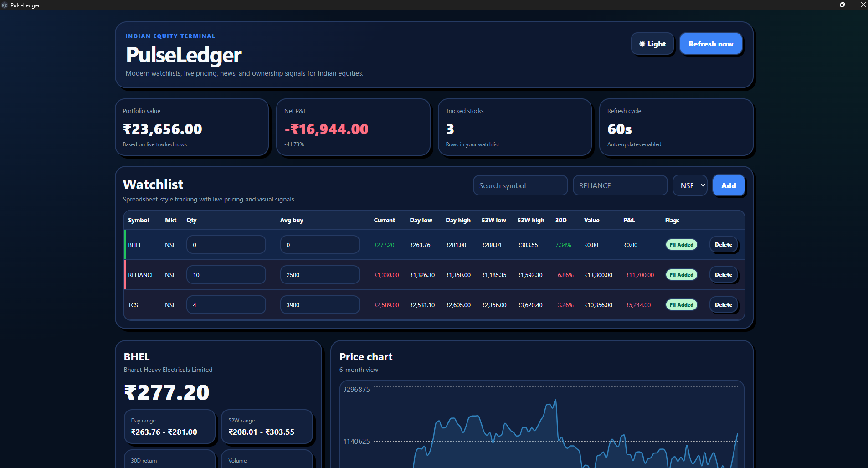
Task: Delete the TCS row
Action: (x=723, y=305)
